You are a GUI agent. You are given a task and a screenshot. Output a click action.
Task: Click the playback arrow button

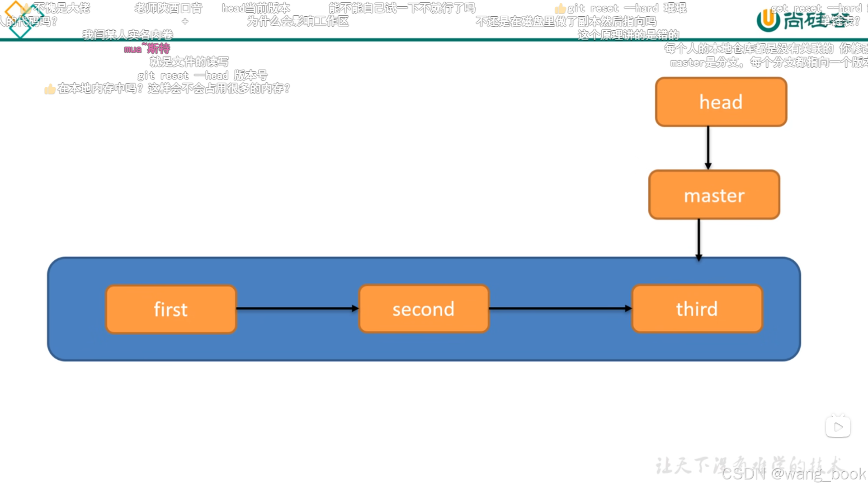pos(840,427)
